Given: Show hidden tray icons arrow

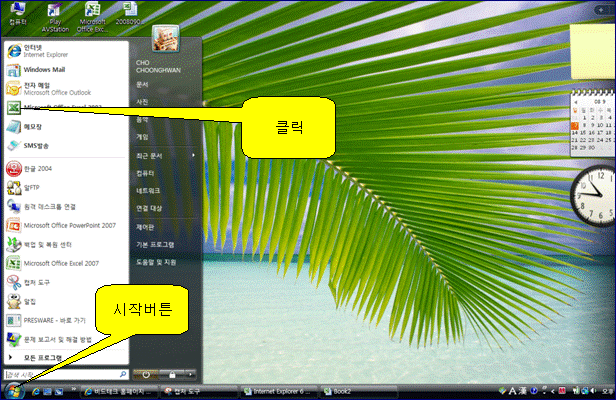Looking at the screenshot, I should tap(553, 391).
